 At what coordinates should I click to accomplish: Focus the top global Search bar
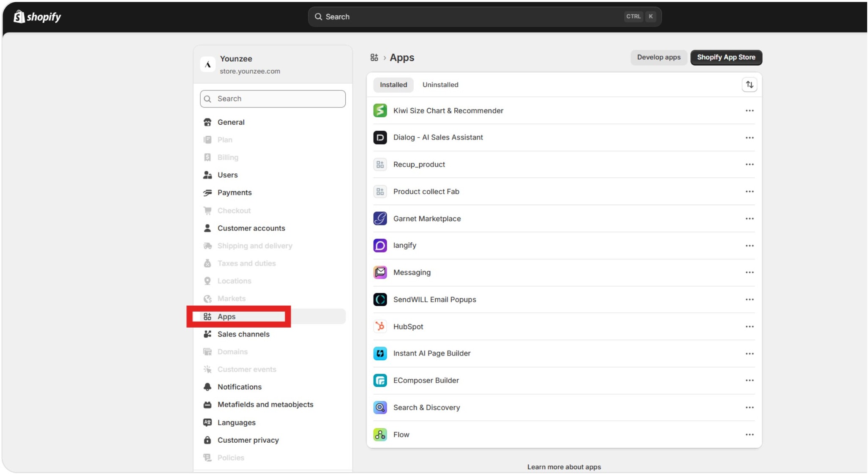pos(484,16)
